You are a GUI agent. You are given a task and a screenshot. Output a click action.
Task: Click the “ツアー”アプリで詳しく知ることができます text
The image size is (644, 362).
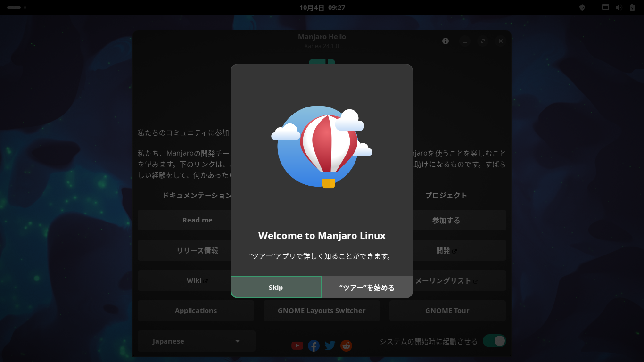(x=322, y=256)
